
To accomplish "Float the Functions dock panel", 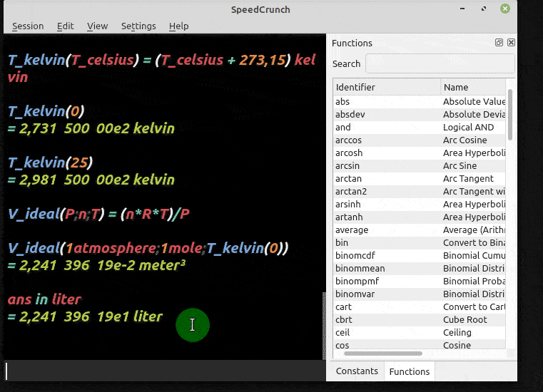I will pos(499,43).
